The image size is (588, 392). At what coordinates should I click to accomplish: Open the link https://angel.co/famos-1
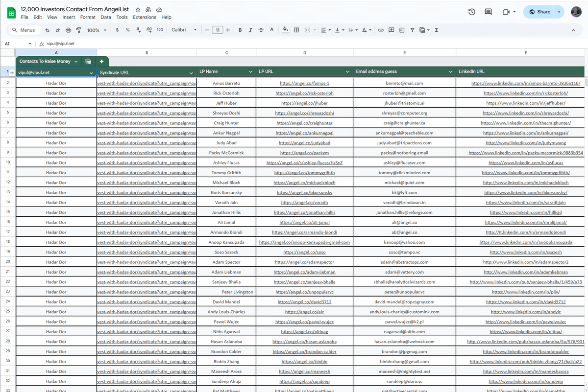(x=304, y=83)
